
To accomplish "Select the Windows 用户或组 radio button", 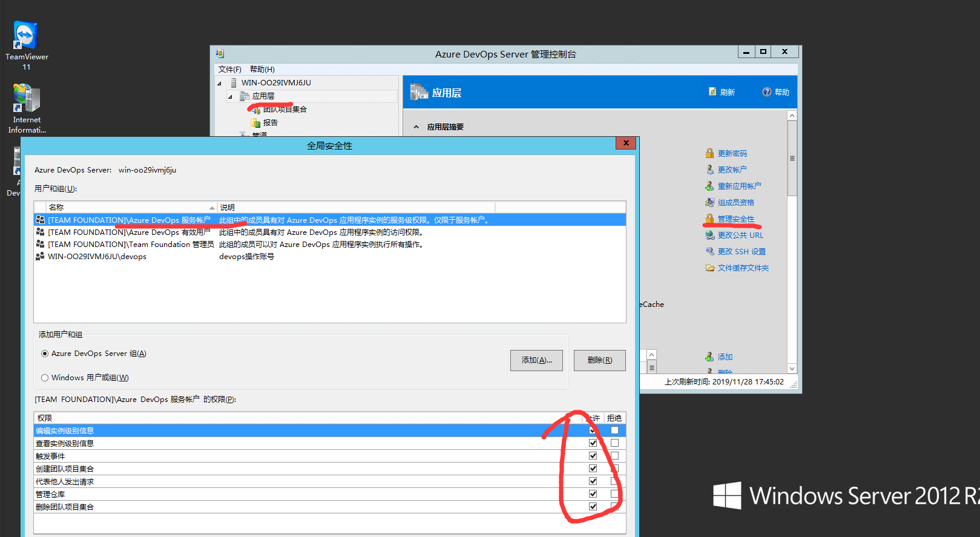I will click(x=45, y=378).
